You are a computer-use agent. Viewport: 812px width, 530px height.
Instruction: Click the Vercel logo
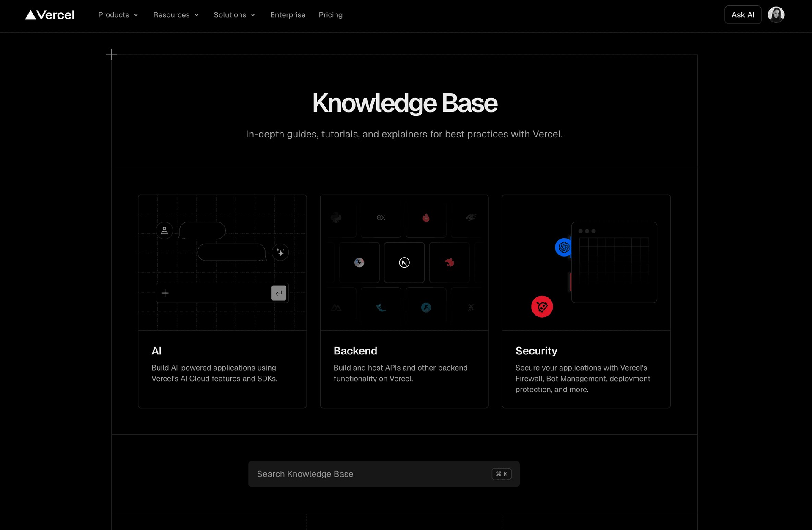49,15
